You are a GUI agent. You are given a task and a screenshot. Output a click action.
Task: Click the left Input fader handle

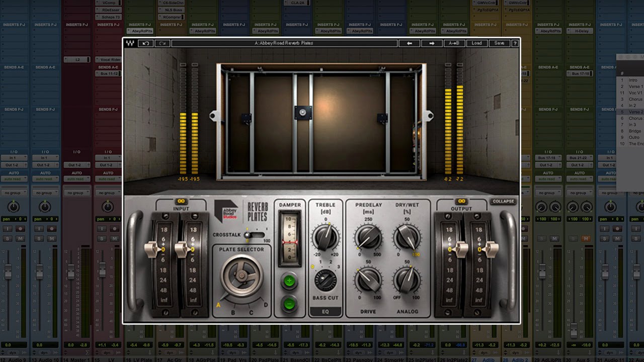(x=152, y=249)
